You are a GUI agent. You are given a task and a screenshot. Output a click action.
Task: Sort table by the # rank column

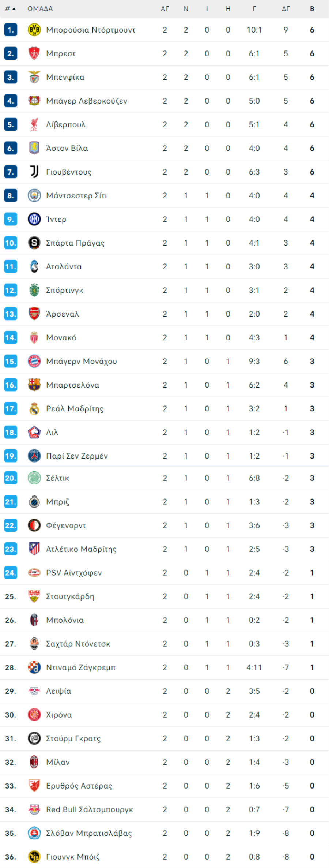pos(10,8)
